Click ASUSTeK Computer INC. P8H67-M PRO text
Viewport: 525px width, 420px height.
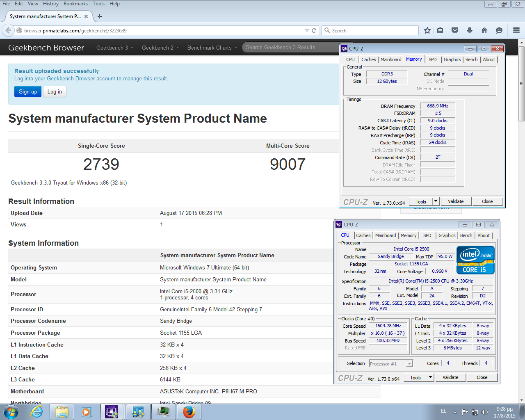pyautogui.click(x=208, y=391)
